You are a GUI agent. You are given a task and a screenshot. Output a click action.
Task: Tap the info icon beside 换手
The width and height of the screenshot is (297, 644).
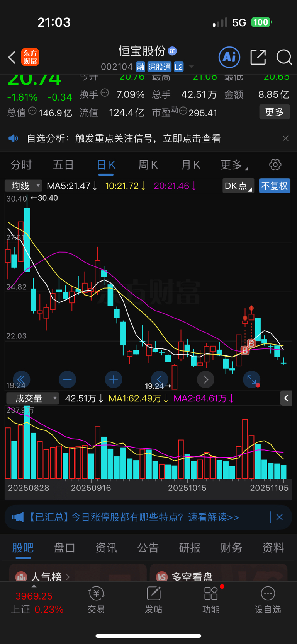105,93
